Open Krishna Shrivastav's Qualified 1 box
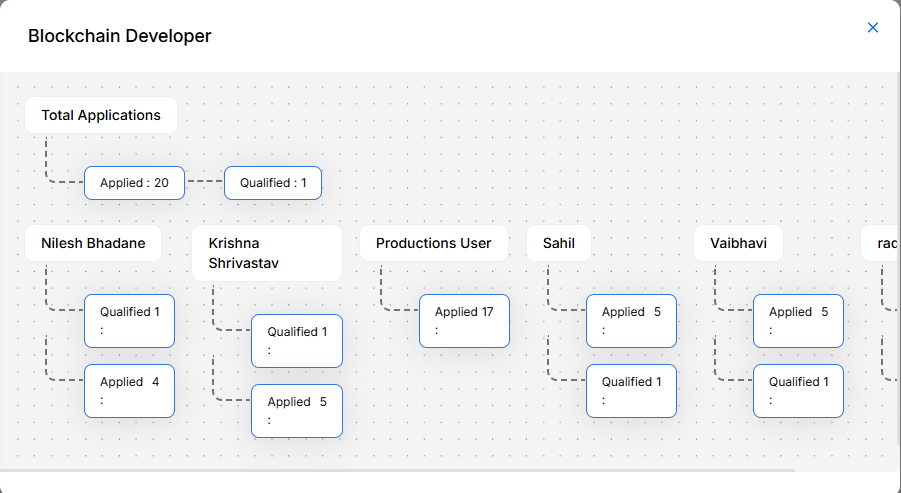This screenshot has width=901, height=493. [297, 341]
